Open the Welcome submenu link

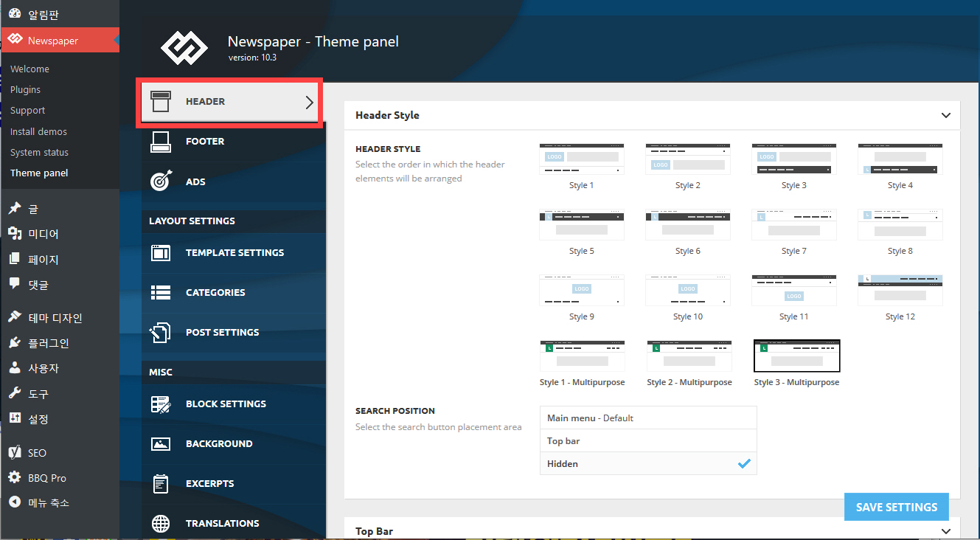(30, 69)
